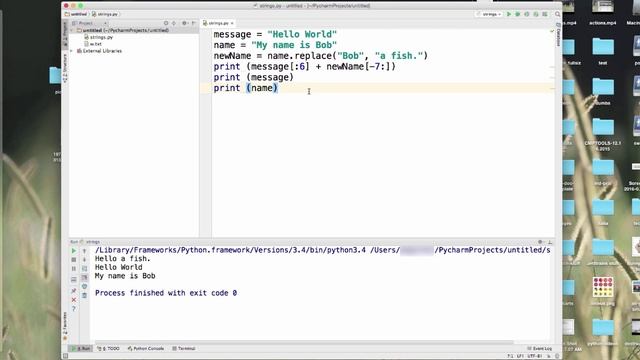Switch to strings.py editor tab
Image resolution: width=640 pixels, height=360 pixels.
point(218,23)
